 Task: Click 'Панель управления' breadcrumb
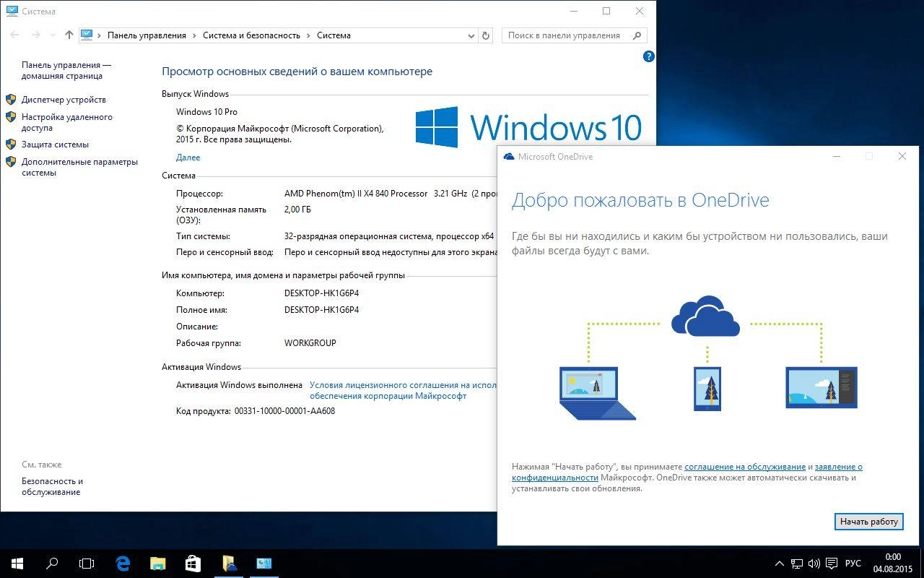click(147, 35)
